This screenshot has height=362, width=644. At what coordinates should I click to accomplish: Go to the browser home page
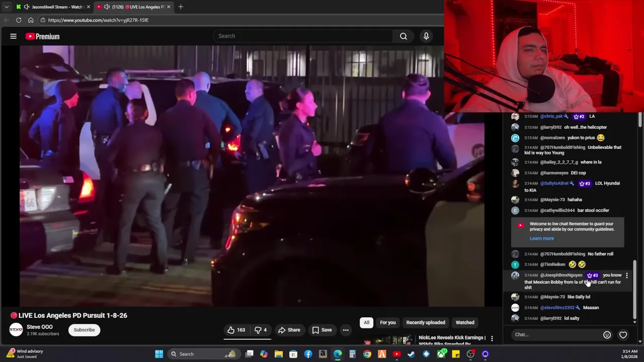(x=31, y=20)
